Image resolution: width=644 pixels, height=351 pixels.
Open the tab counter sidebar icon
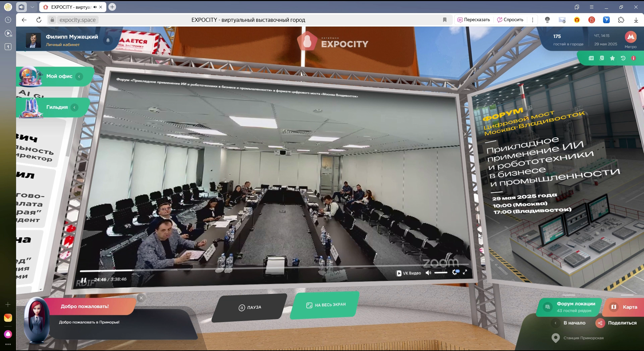point(8,47)
